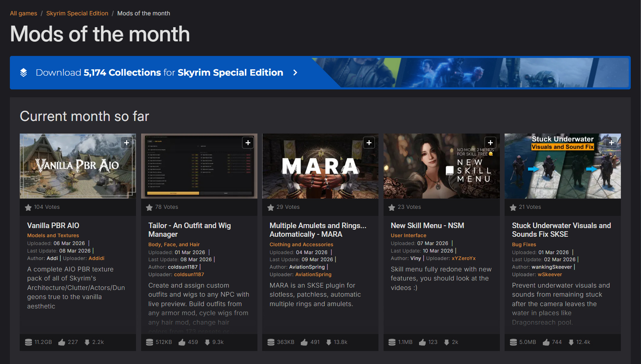Screen dimensions: 641x364
Task: Open Stuck Underwater thumbnail image
Action: [x=563, y=166]
